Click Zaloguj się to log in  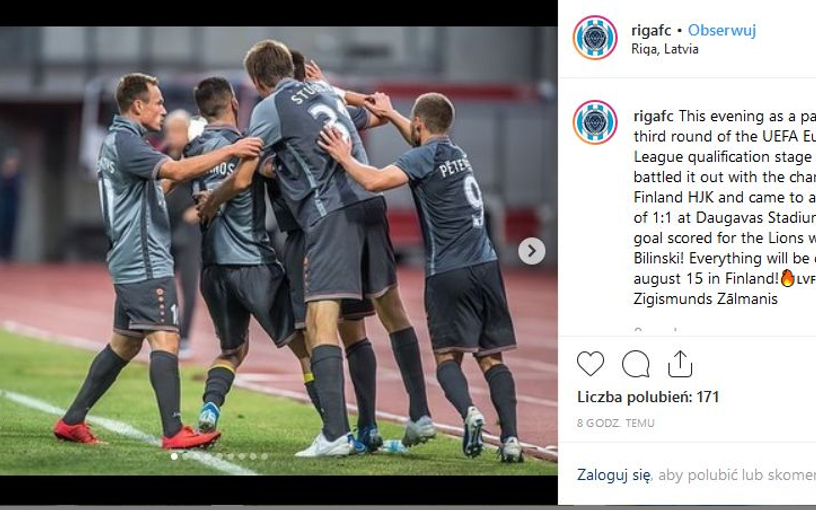tap(614, 475)
